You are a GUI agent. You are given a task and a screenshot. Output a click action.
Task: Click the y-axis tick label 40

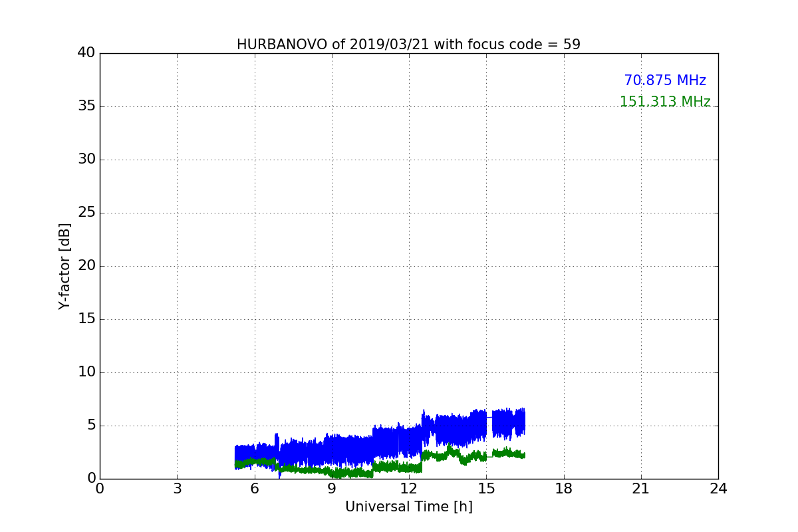[86, 53]
